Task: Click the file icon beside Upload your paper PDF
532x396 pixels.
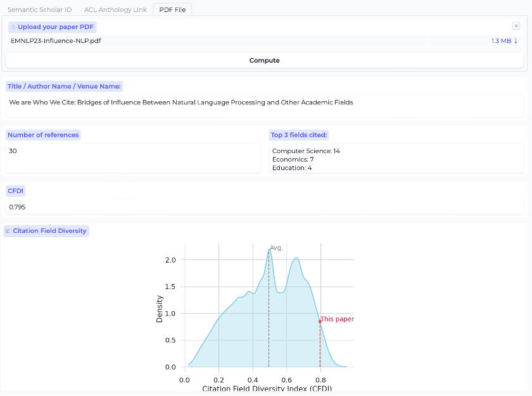Action: pos(13,27)
